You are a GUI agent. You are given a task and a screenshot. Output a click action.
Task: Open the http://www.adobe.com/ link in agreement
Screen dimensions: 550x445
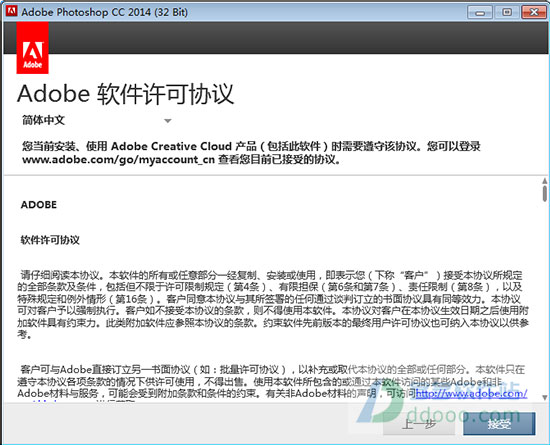pos(471,393)
